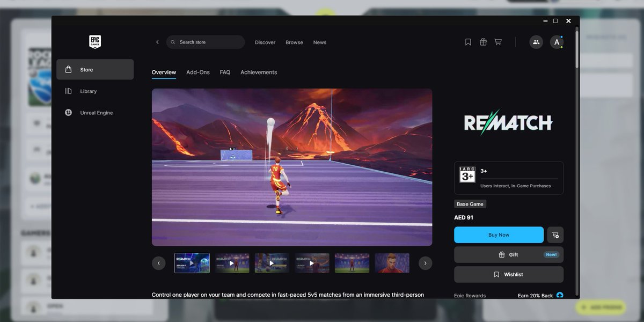644x322 pixels.
Task: Click the store page vertical scrollbar
Action: pos(577,48)
